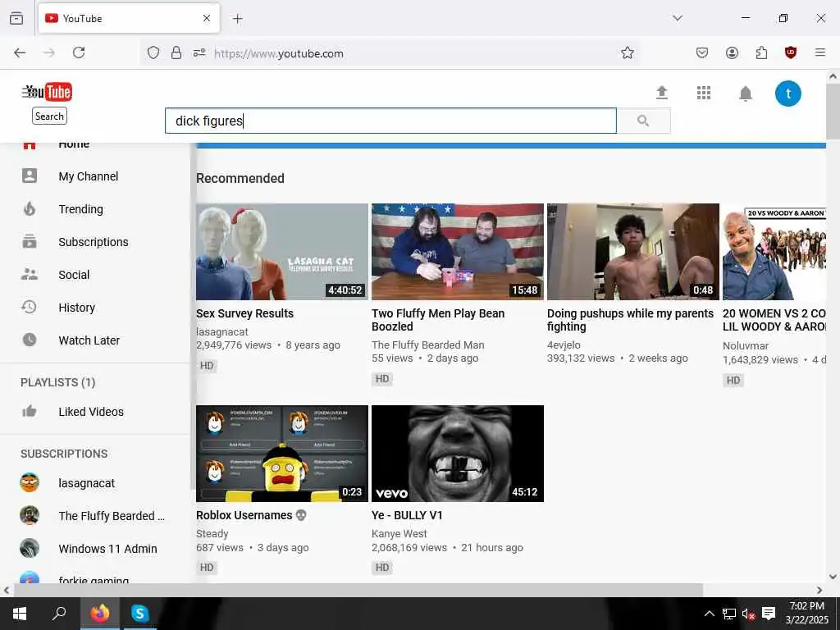Open the tracking protection shield icon
This screenshot has width=840, height=630.
(x=153, y=53)
